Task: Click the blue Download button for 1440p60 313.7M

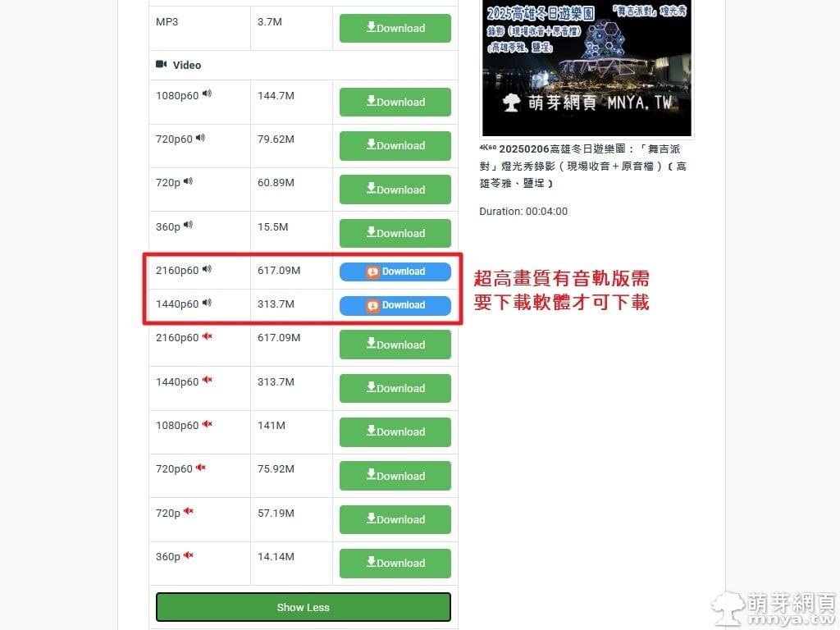Action: tap(395, 305)
